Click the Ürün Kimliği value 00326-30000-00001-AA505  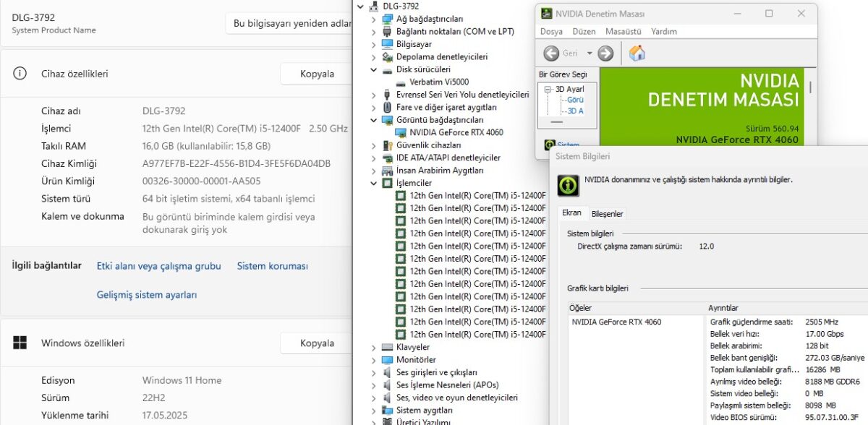[202, 181]
